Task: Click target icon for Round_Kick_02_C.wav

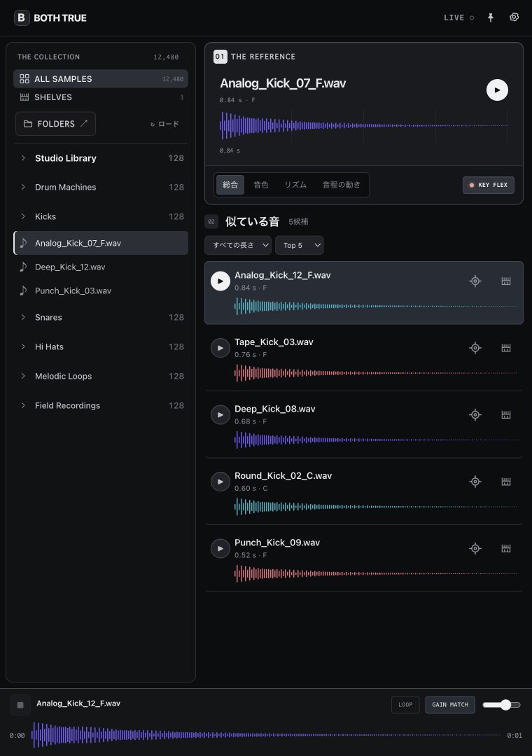Action: [x=475, y=482]
